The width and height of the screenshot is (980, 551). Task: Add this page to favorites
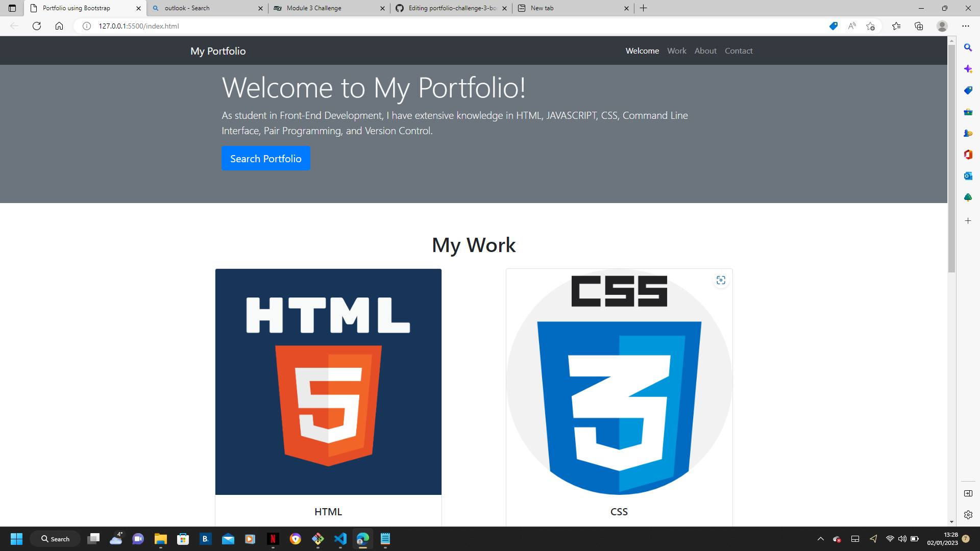pyautogui.click(x=871, y=26)
